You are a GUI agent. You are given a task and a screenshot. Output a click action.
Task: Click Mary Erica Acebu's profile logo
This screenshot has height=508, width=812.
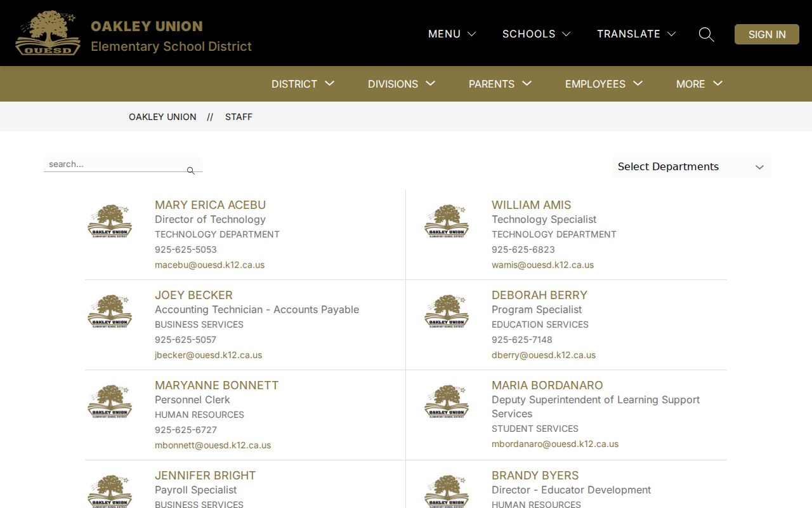point(110,222)
